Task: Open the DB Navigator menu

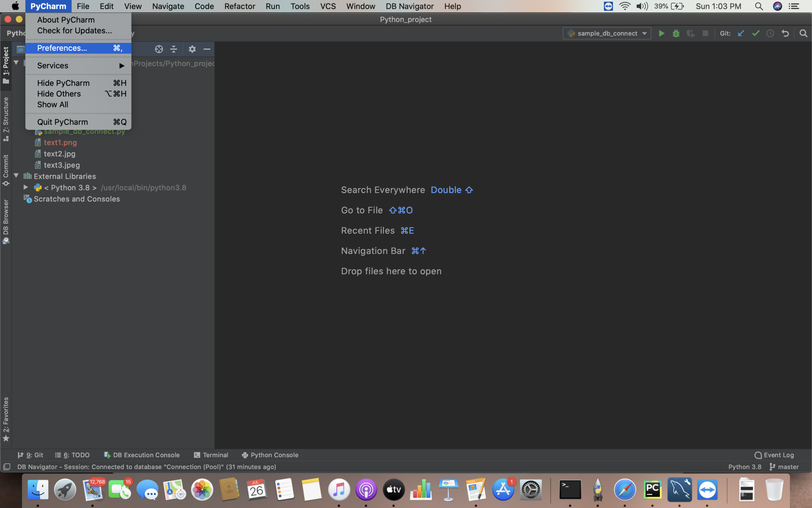Action: click(410, 6)
